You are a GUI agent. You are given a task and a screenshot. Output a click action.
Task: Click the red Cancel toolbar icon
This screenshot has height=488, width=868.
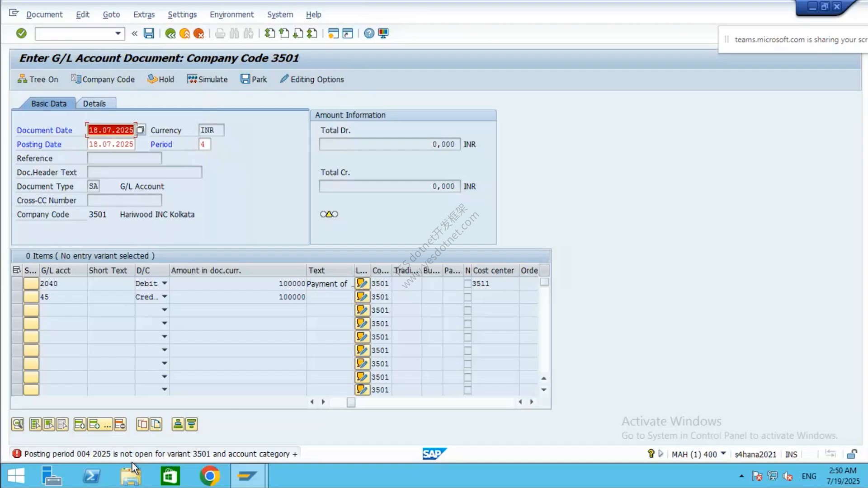198,33
